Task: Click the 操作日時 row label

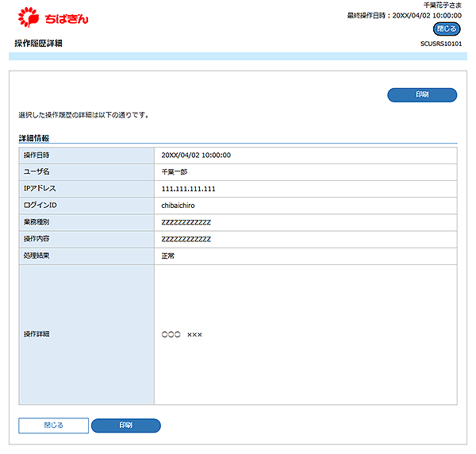Action: 36,156
